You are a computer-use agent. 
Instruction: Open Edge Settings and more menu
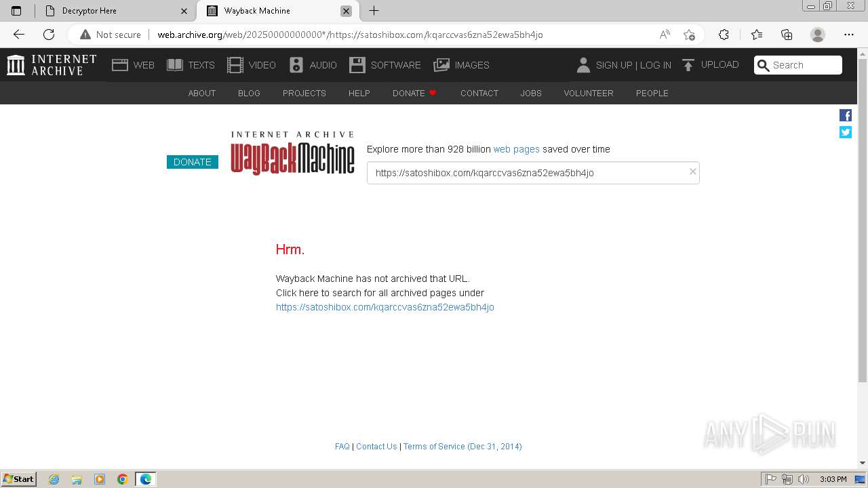(x=849, y=35)
